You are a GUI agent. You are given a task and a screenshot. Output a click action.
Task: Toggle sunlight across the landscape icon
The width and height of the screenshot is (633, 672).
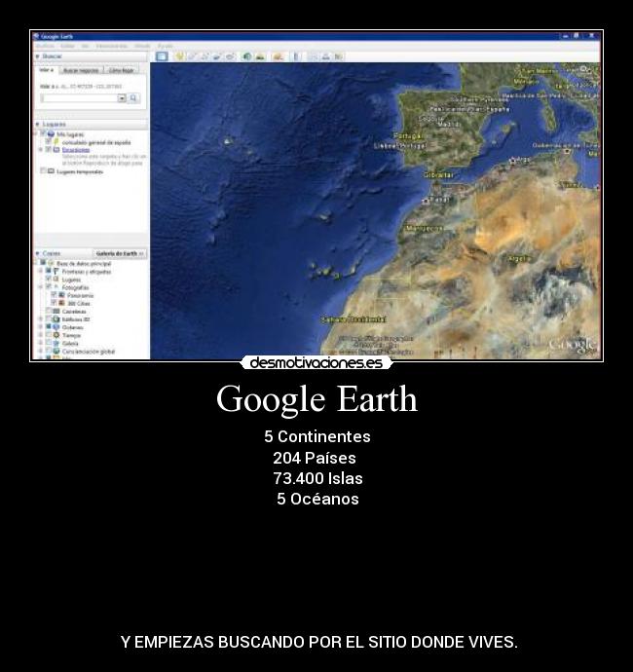[x=260, y=56]
